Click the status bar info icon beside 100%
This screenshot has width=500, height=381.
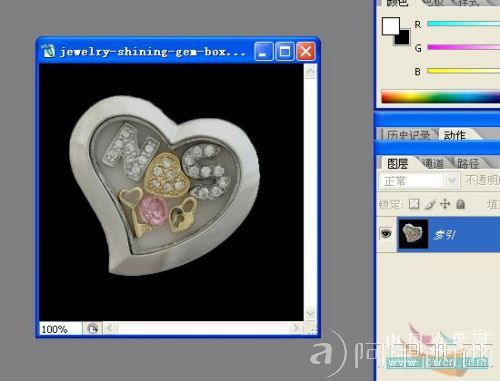(x=92, y=329)
